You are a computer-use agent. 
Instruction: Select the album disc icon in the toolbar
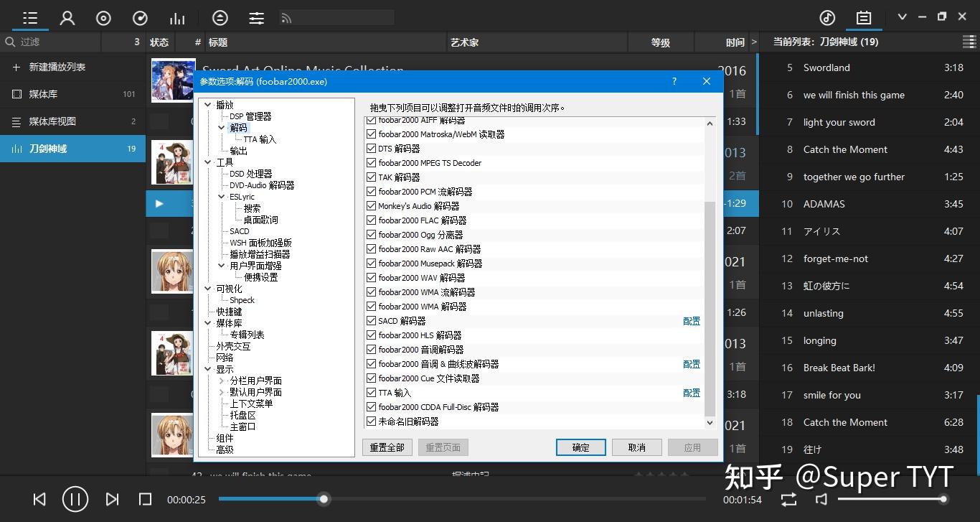(103, 17)
